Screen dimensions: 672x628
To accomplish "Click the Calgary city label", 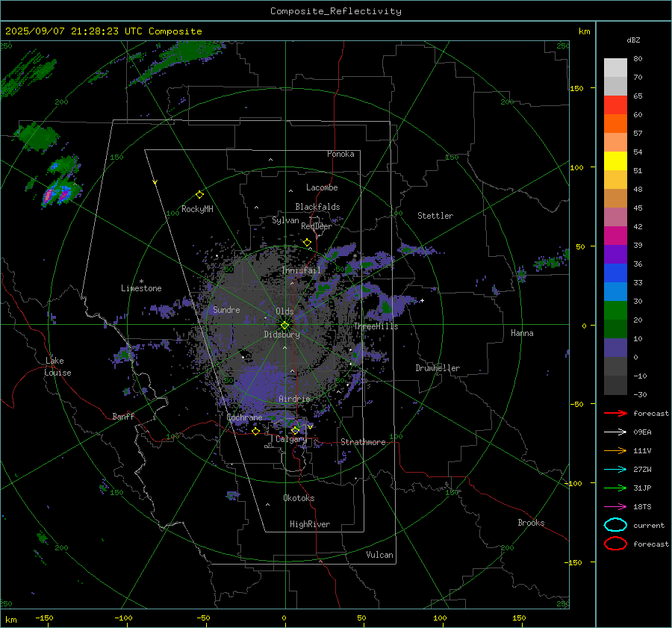I will pos(291,439).
